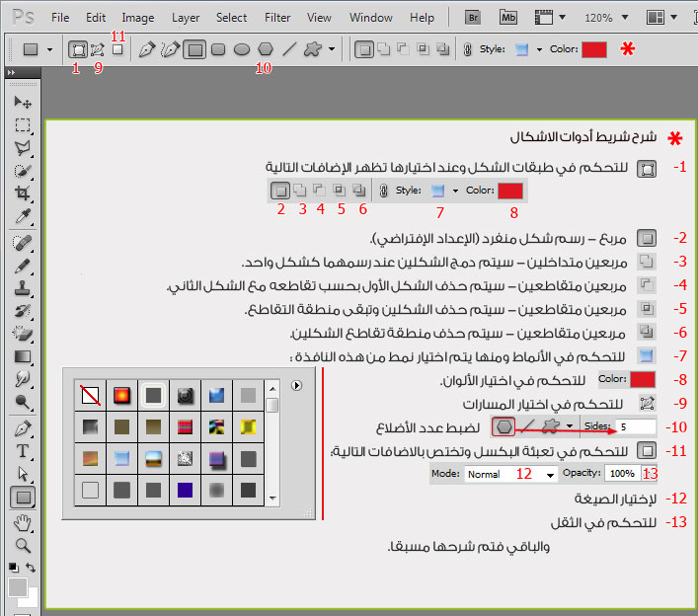Open the Help menu

tap(422, 18)
